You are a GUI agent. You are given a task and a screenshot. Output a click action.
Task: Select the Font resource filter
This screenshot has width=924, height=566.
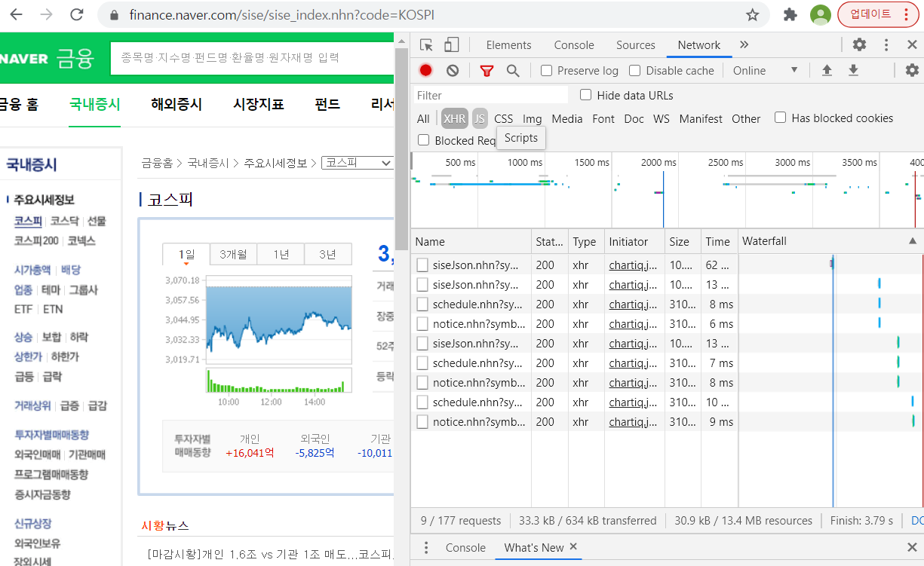pos(603,119)
